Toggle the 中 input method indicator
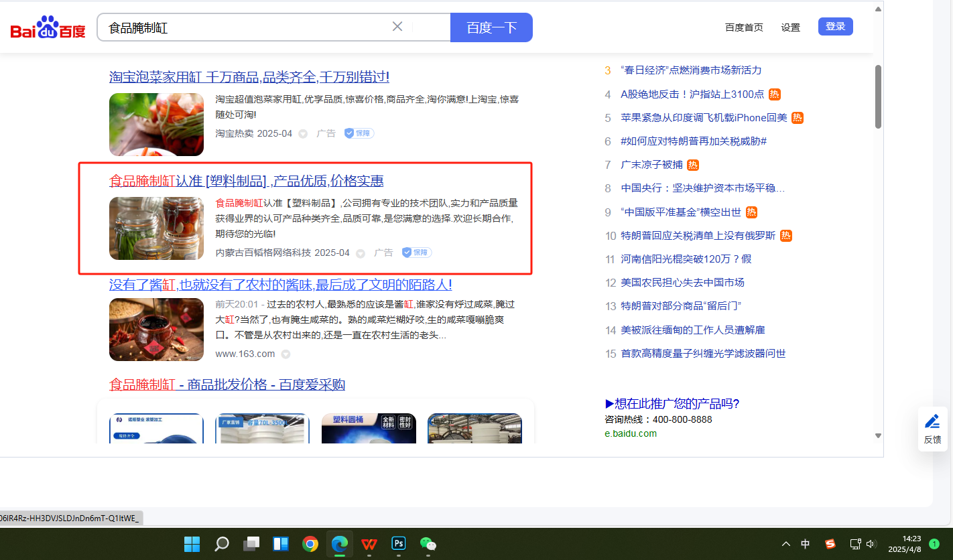Viewport: 953px width, 560px height. tap(806, 544)
